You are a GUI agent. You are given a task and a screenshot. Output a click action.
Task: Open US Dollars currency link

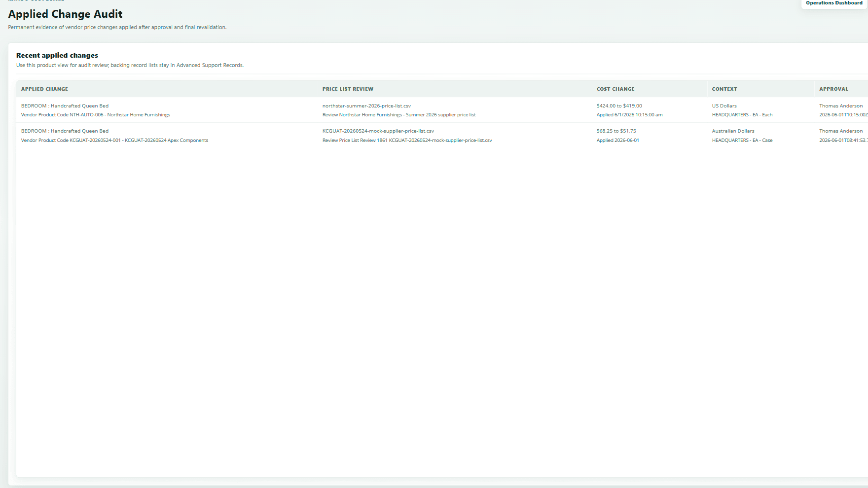(724, 106)
